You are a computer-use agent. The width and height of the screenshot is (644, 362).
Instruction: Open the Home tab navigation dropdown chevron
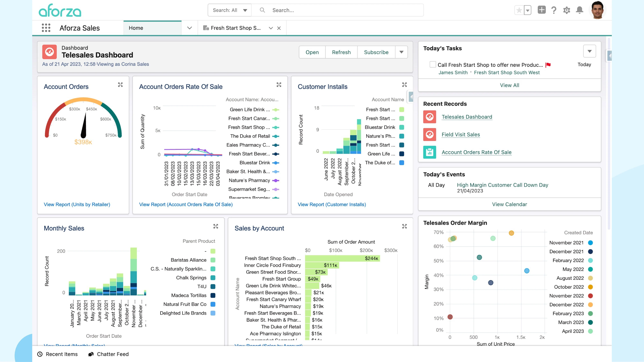[x=189, y=28]
